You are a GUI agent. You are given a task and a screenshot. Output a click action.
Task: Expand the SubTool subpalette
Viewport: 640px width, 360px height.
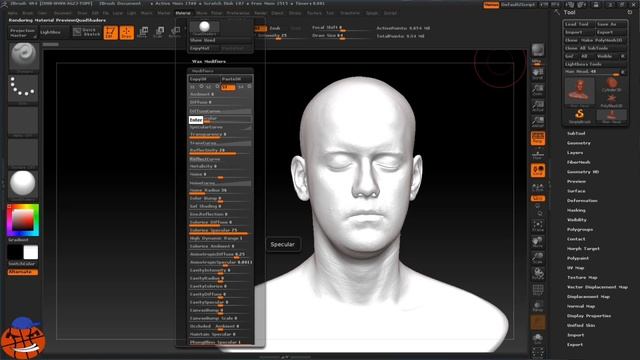coord(576,133)
